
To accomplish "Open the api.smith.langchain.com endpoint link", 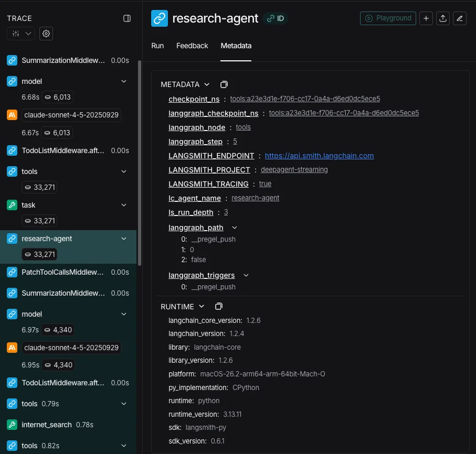I will pyautogui.click(x=320, y=156).
